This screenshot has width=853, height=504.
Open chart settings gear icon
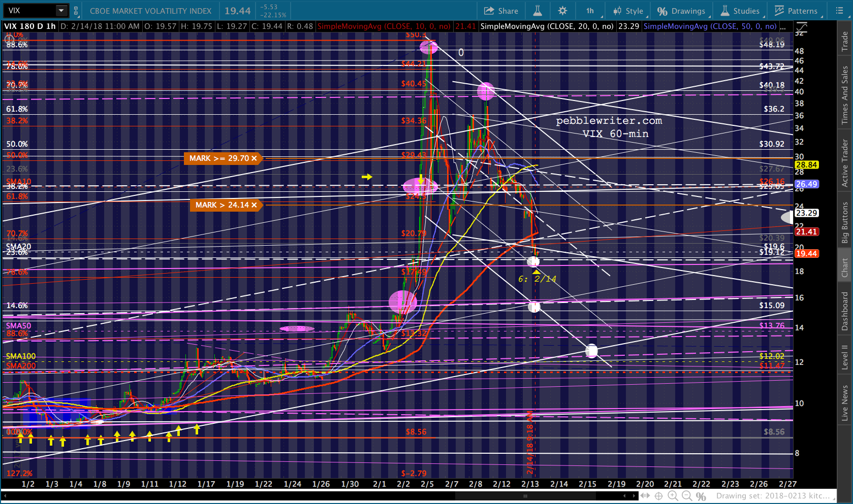[562, 11]
